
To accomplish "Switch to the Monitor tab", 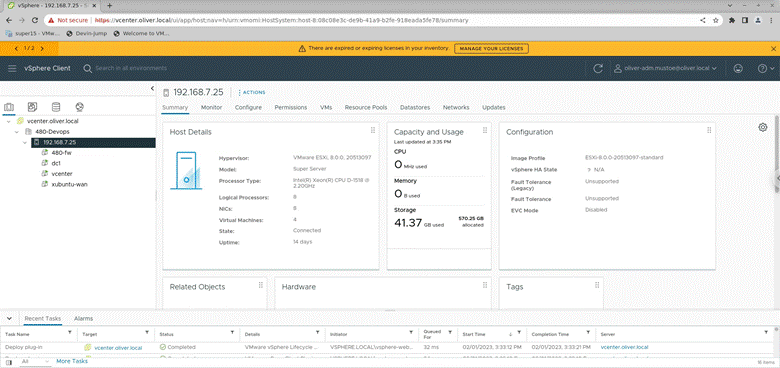I will [x=211, y=107].
